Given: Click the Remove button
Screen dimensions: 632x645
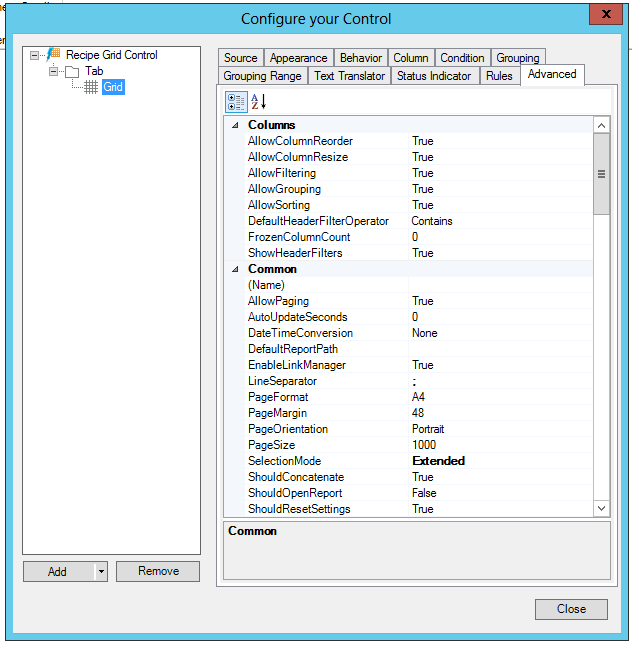Looking at the screenshot, I should 158,571.
